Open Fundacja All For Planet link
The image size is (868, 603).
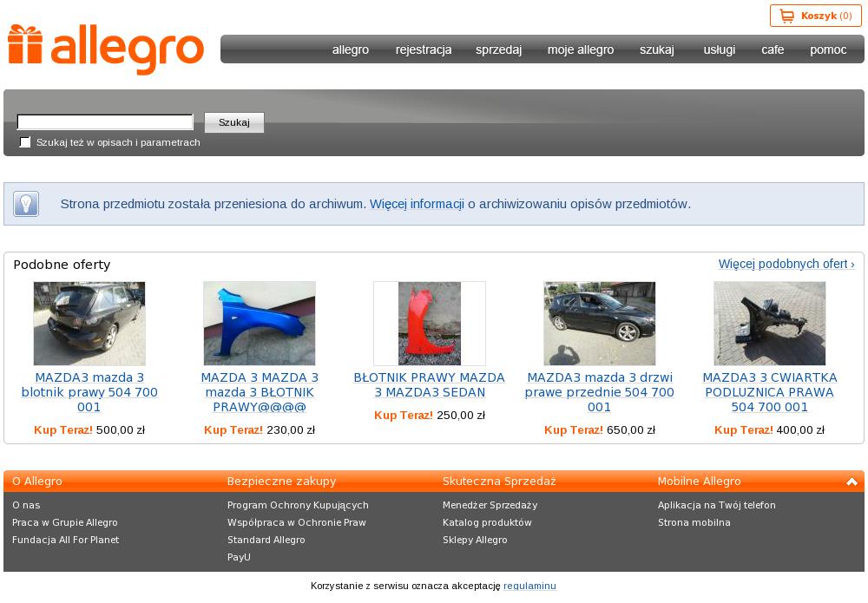[x=65, y=540]
